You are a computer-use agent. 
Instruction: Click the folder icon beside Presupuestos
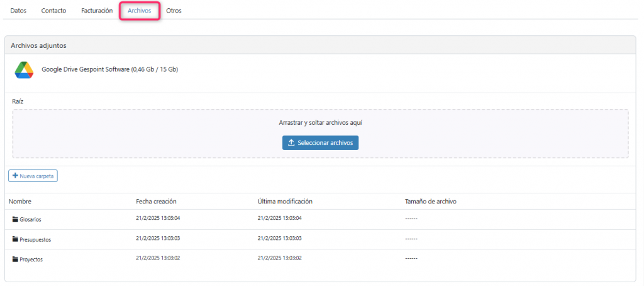pyautogui.click(x=15, y=239)
